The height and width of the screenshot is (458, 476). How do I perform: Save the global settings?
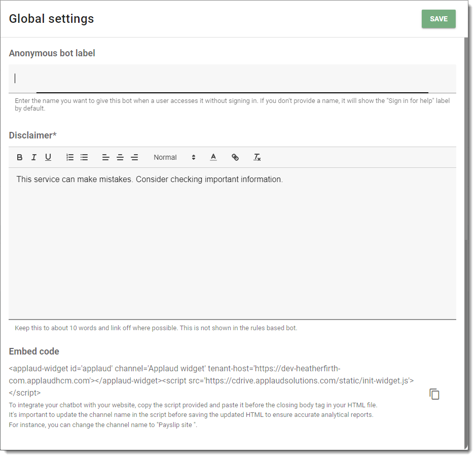[x=438, y=19]
